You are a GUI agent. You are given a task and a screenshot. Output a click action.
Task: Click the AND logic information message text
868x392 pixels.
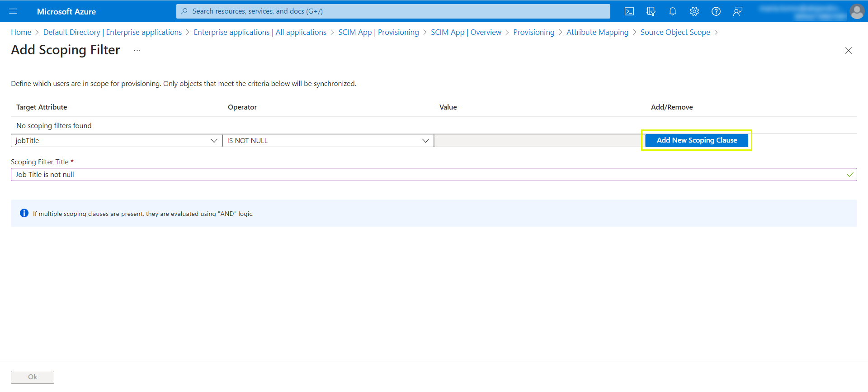143,214
